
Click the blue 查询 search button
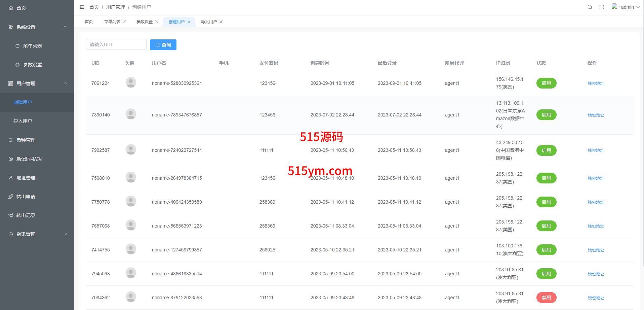[x=163, y=45]
